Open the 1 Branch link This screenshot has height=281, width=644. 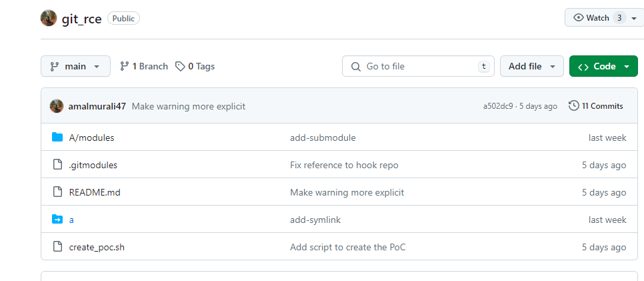pyautogui.click(x=144, y=66)
